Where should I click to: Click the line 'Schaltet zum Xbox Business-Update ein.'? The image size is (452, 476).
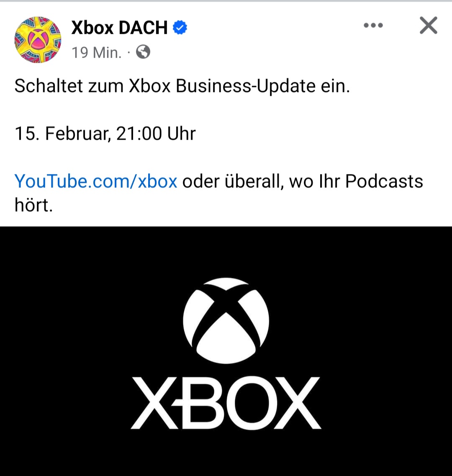(182, 86)
